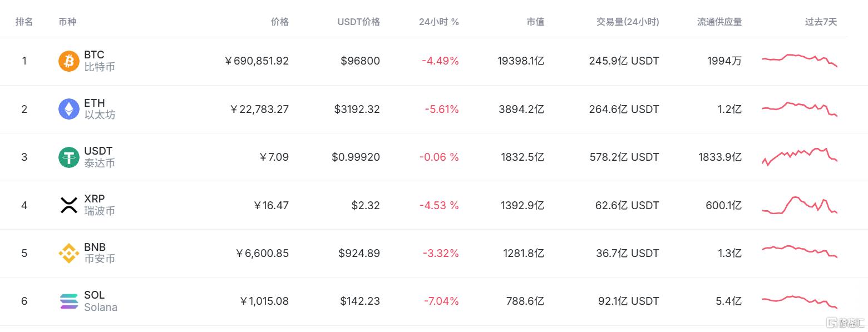Click the black XRP logo icon
Viewport: 868px width, 332px height.
(x=69, y=205)
